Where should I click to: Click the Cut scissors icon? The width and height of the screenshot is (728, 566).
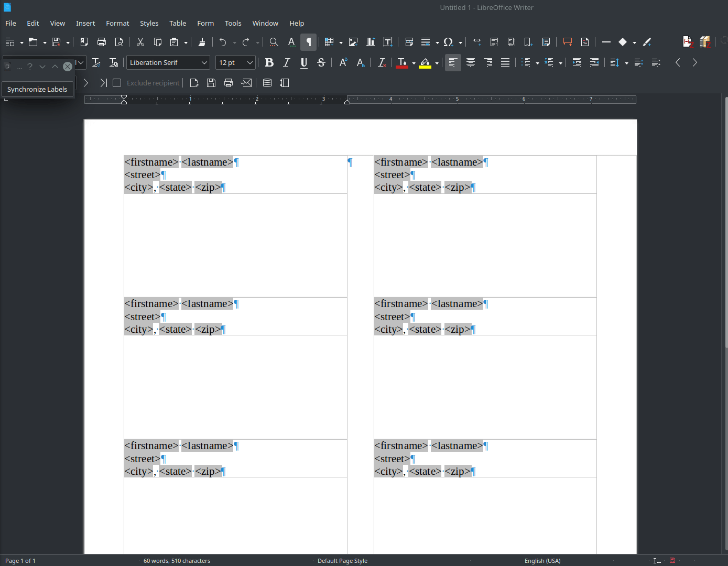140,42
